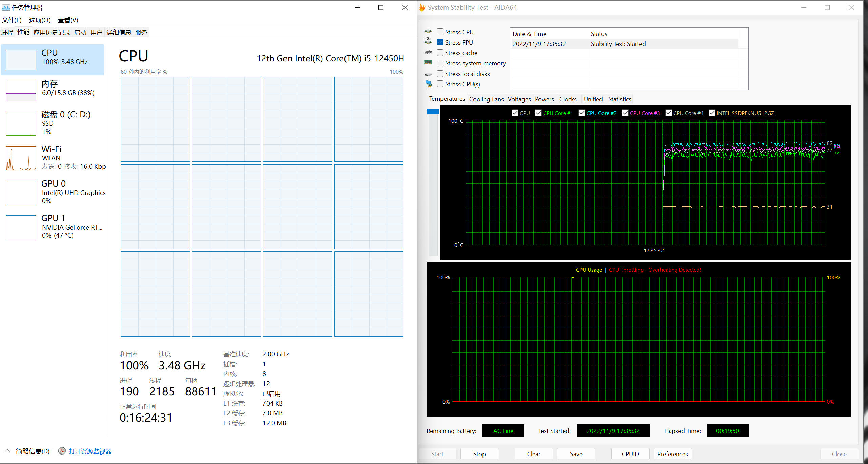Open the 打开资源监视器 link
This screenshot has width=868, height=464.
pyautogui.click(x=90, y=451)
